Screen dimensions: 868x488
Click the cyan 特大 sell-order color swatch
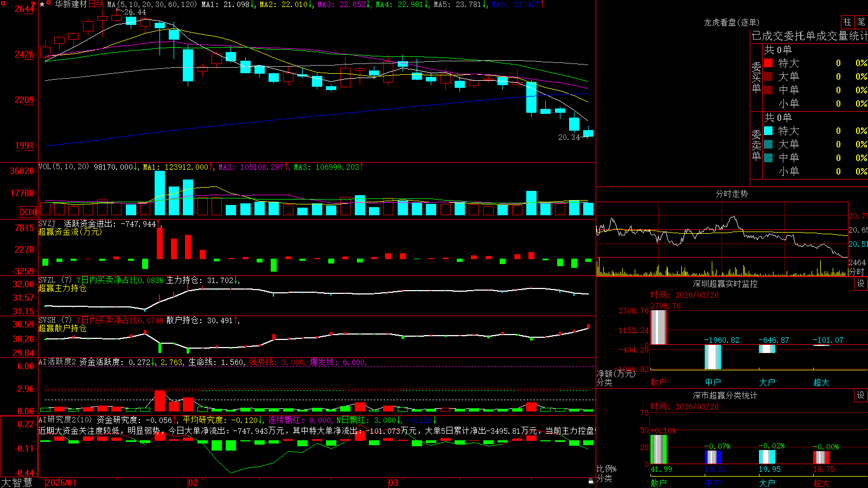(x=768, y=131)
